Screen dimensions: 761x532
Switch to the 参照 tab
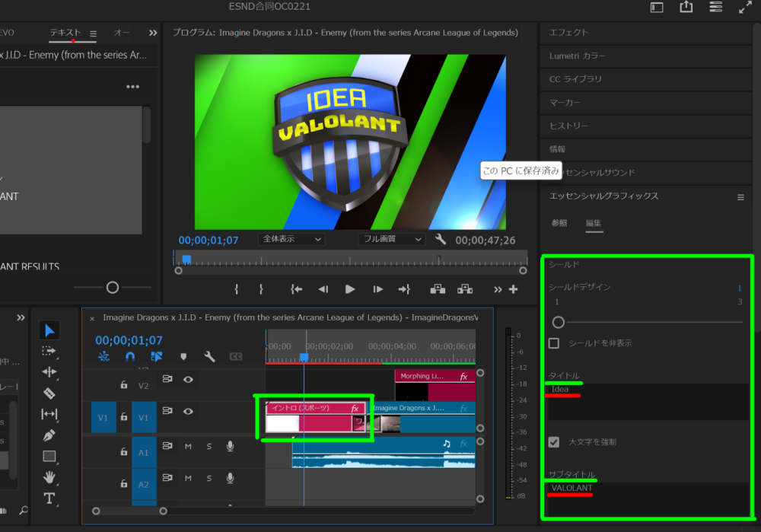pyautogui.click(x=559, y=223)
